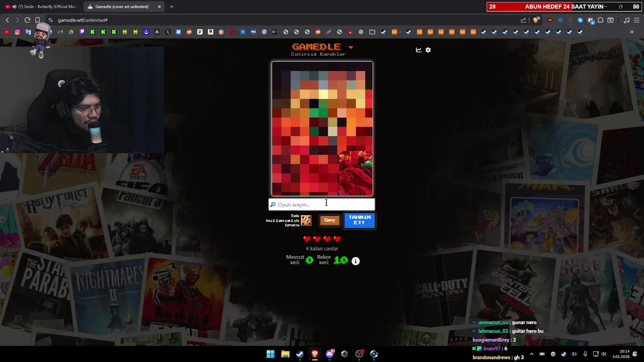Viewport: 644px width, 362px height.
Task: Open Gamedle settings gear icon
Action: [x=428, y=50]
